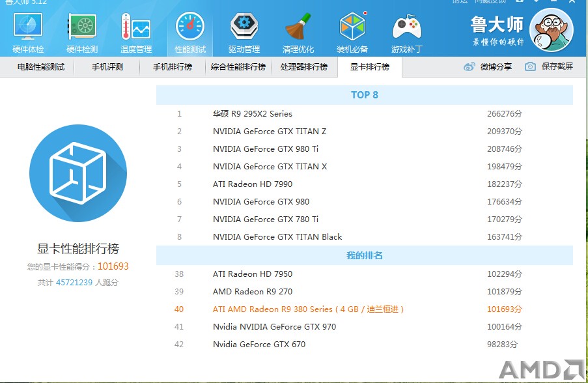This screenshot has height=383, width=588.
Task: Click the score 209370分
Action: tap(505, 132)
